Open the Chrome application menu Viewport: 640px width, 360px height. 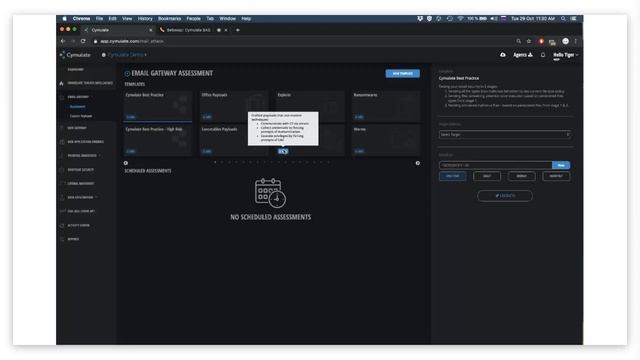(81, 19)
